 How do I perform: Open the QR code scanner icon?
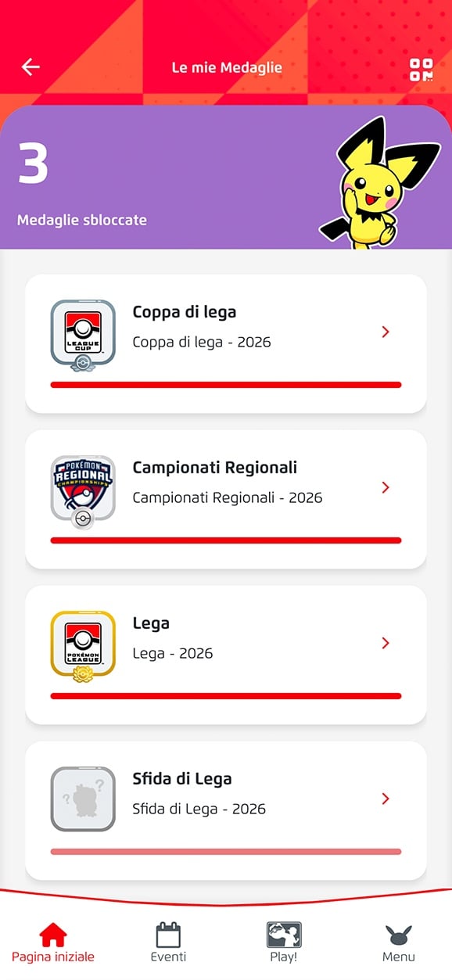(x=421, y=69)
